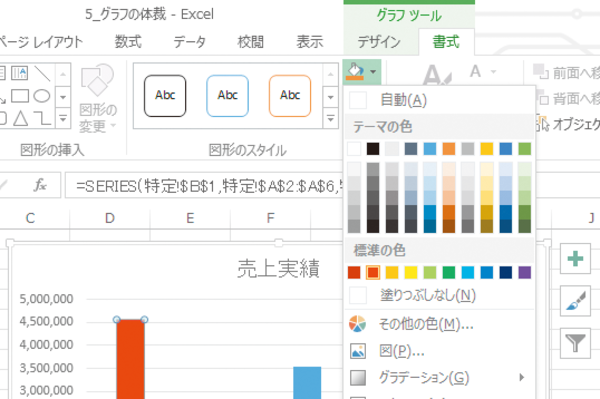The width and height of the screenshot is (600, 399).
Task: Select the vertical text box shape
Action: (20, 73)
